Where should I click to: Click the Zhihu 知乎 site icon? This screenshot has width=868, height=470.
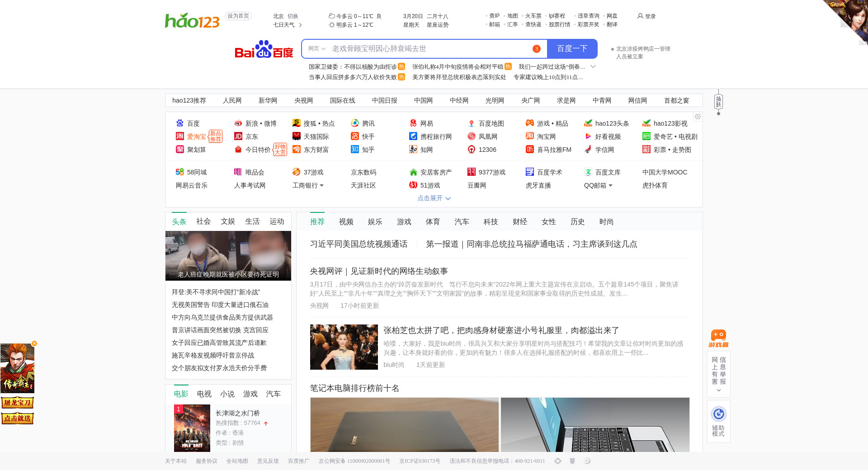[355, 150]
